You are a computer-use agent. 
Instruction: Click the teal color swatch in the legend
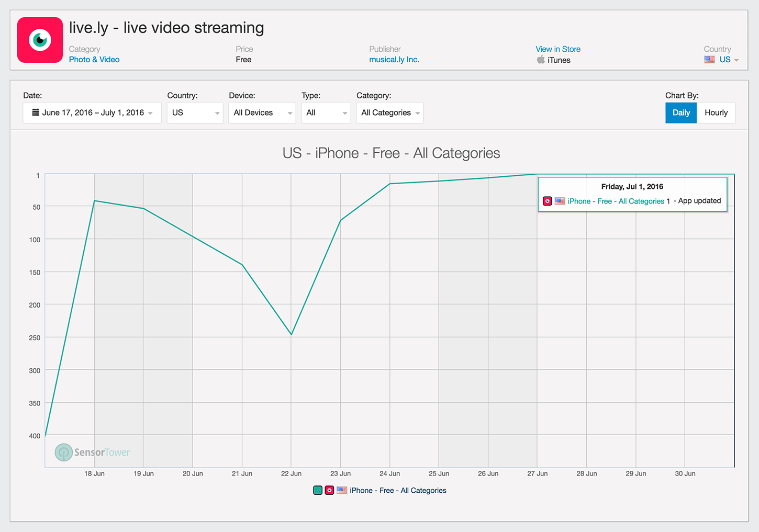(x=318, y=490)
